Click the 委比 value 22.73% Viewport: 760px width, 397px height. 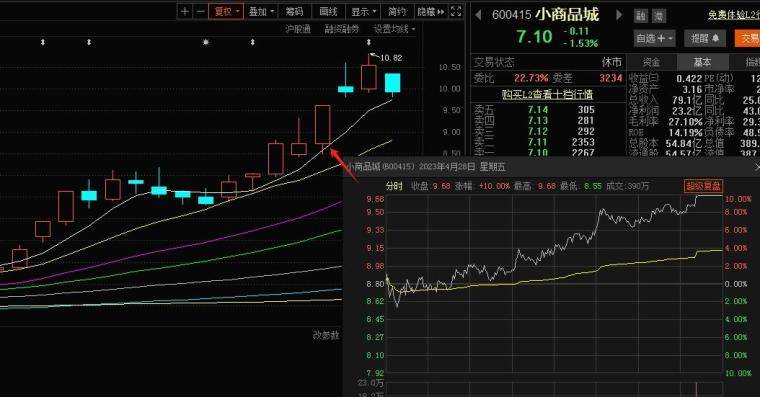click(531, 78)
